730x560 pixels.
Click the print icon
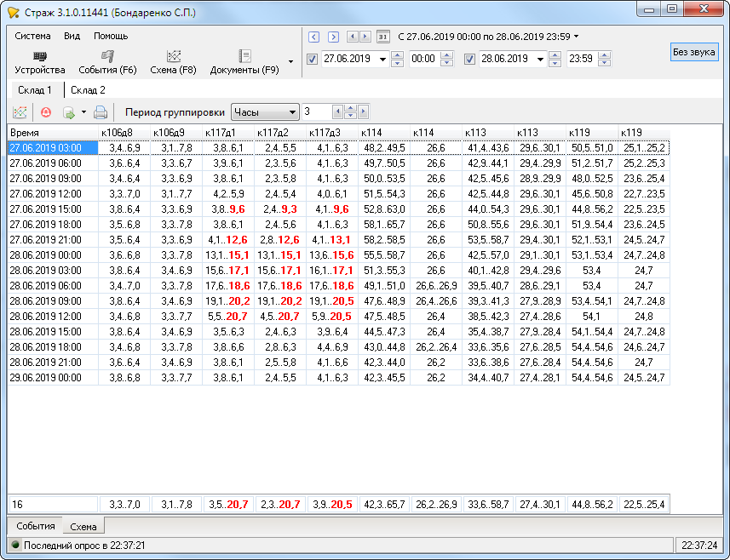click(101, 112)
